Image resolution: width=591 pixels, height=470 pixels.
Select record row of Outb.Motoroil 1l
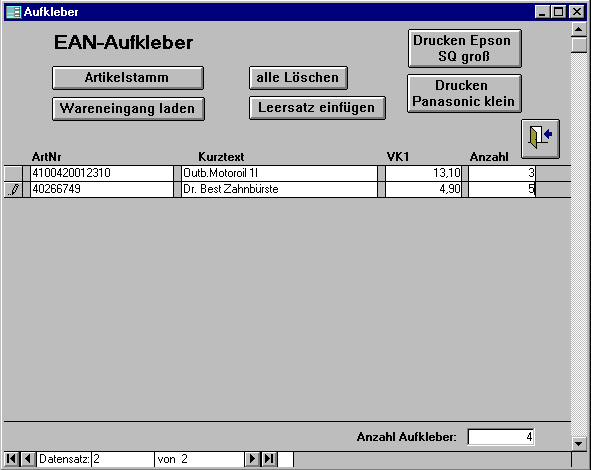click(x=13, y=173)
